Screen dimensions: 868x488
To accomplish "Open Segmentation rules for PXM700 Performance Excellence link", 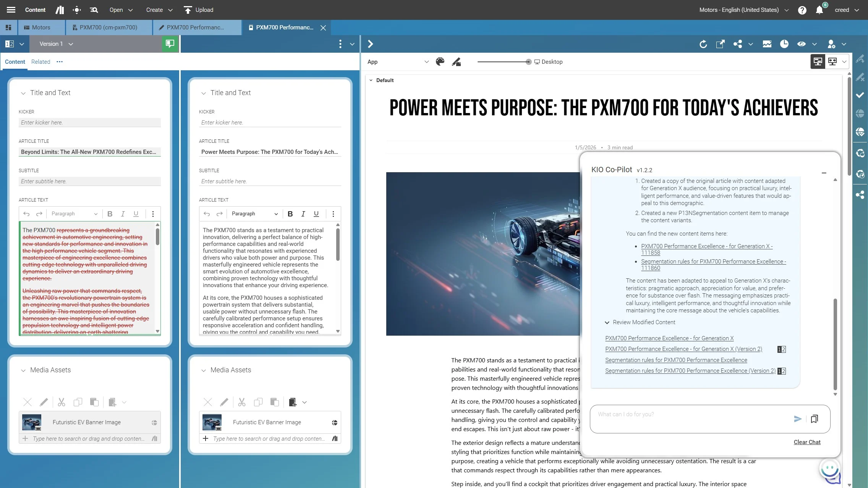I will pyautogui.click(x=676, y=360).
